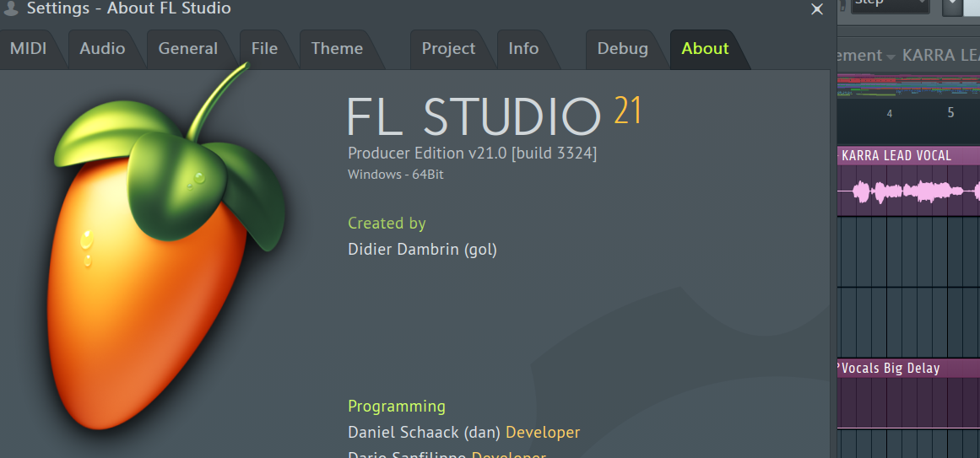
Task: Select the File settings tab
Action: click(x=264, y=49)
